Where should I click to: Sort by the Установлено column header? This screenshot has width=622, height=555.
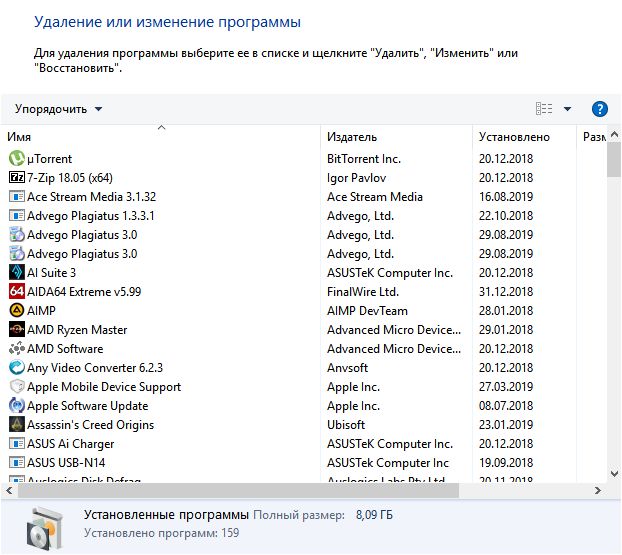(x=514, y=137)
